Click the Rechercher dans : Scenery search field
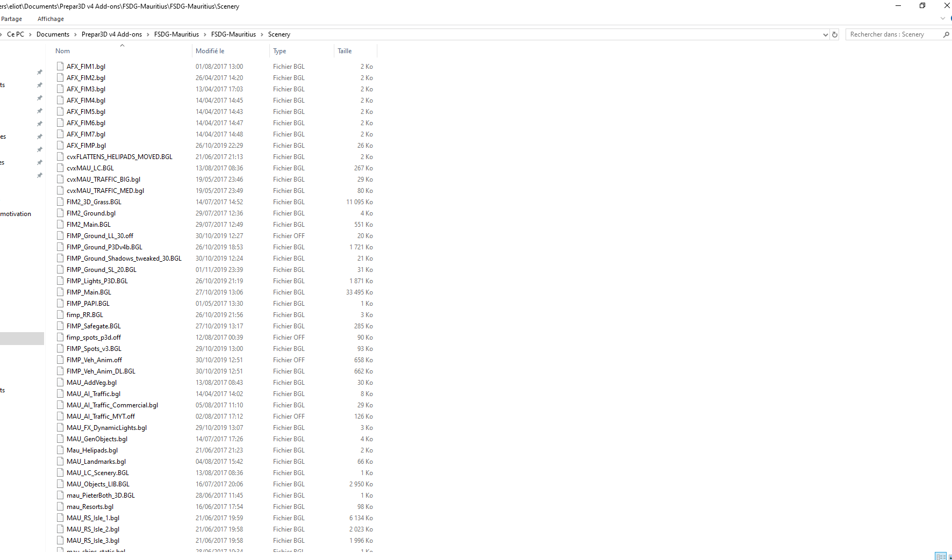 [x=892, y=34]
